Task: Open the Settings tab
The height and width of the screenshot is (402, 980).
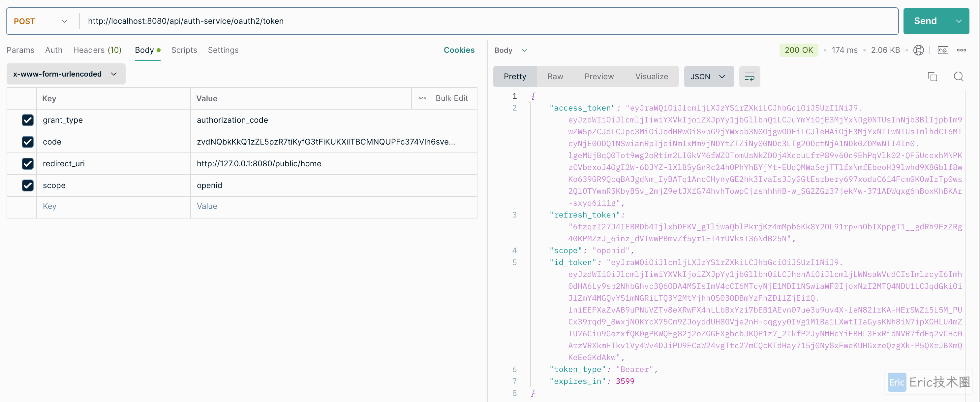Action: [223, 50]
